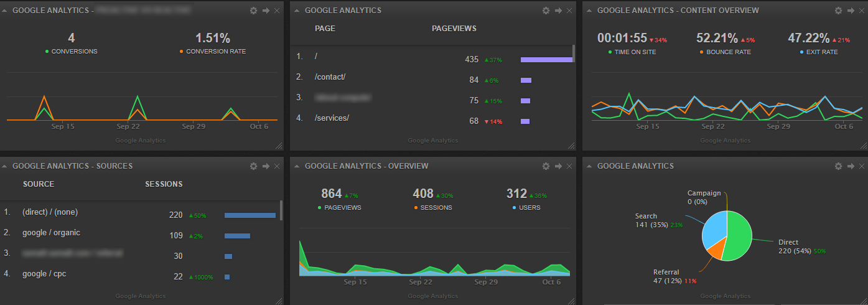This screenshot has height=305, width=868.
Task: Close the Content Overview widget
Action: [x=861, y=11]
